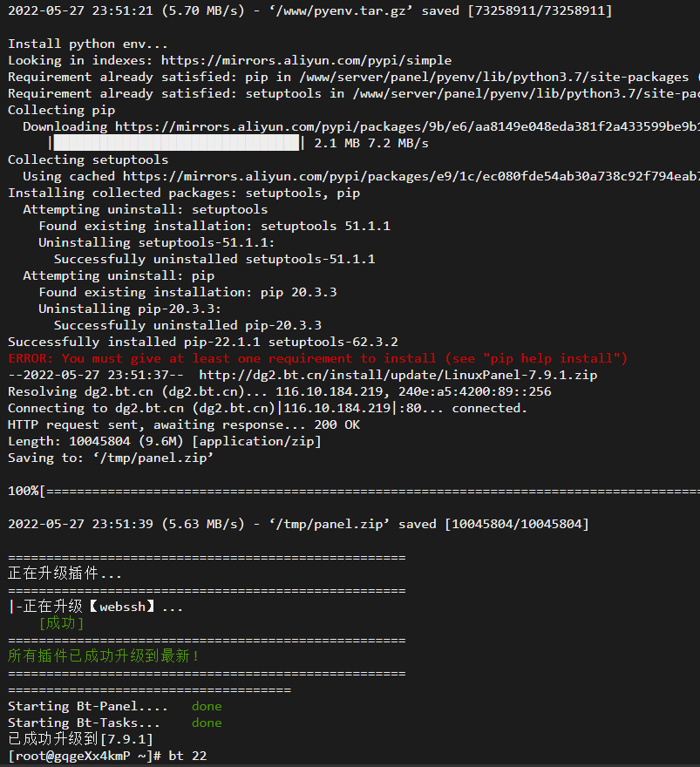Click the green [成功] status text
Screen dimensions: 700x767
pos(61,623)
